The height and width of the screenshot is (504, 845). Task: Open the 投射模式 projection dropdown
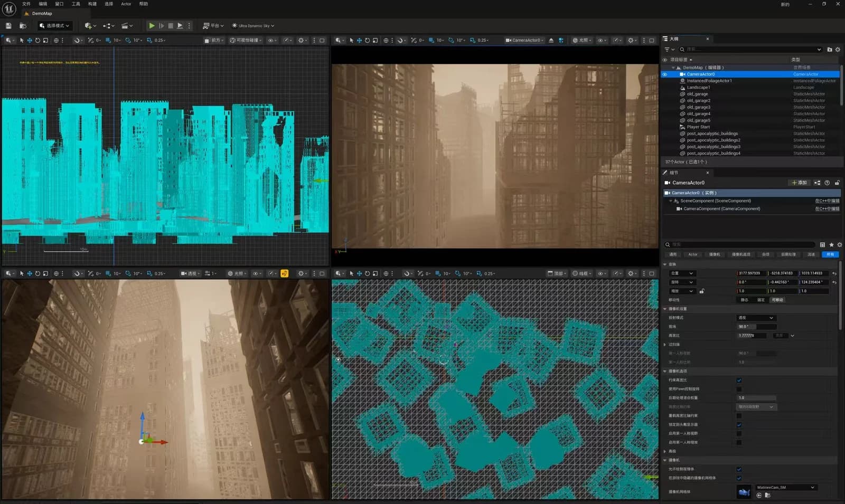point(756,318)
